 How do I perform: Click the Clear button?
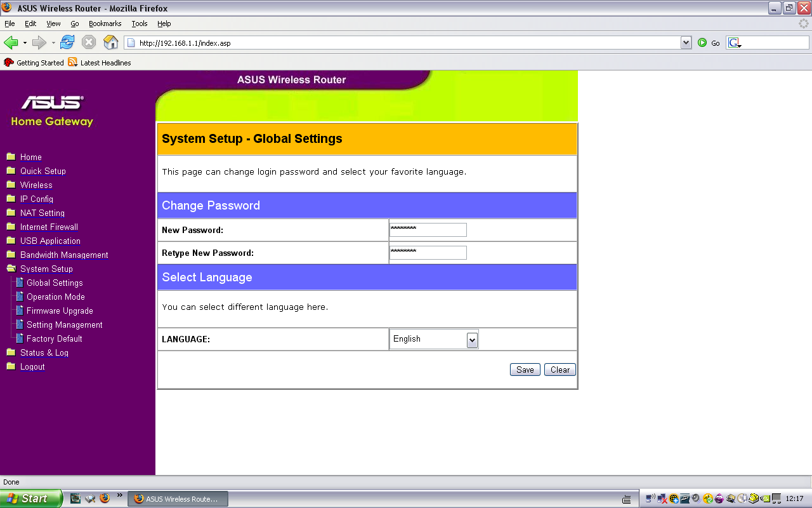point(560,370)
